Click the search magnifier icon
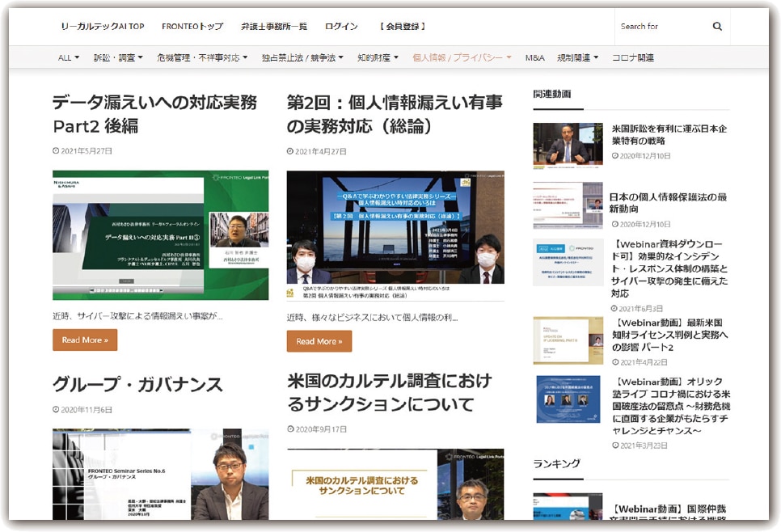781x532 pixels. coord(717,27)
